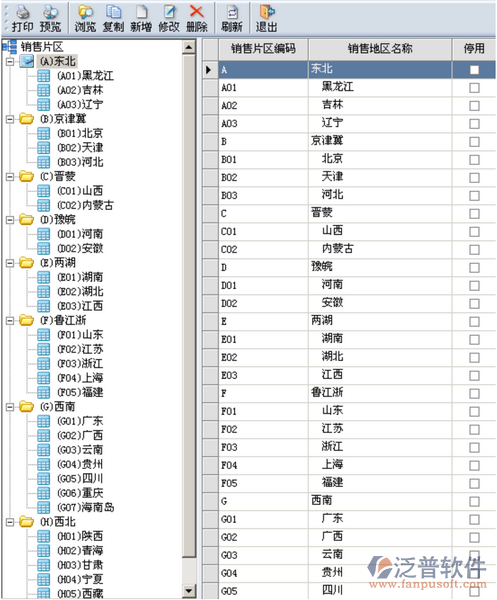Click the 浏览 browse toolbar icon
The height and width of the screenshot is (600, 497).
(85, 12)
